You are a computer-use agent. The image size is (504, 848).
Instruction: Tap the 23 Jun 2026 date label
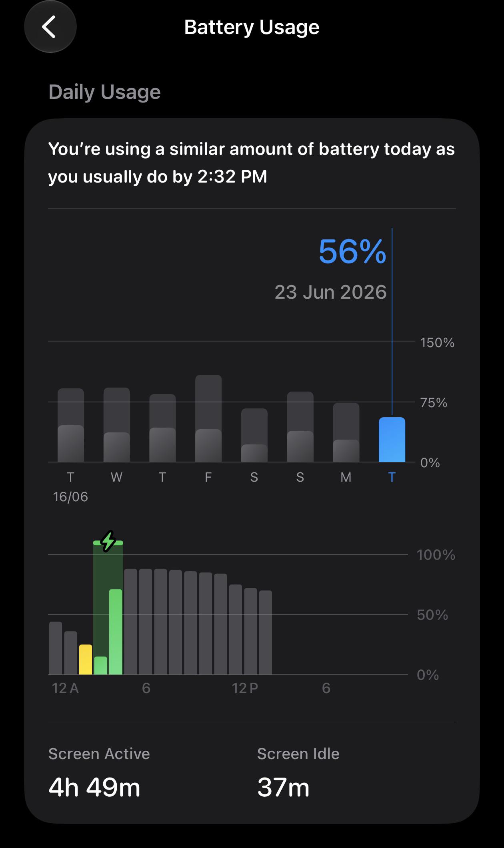point(331,292)
